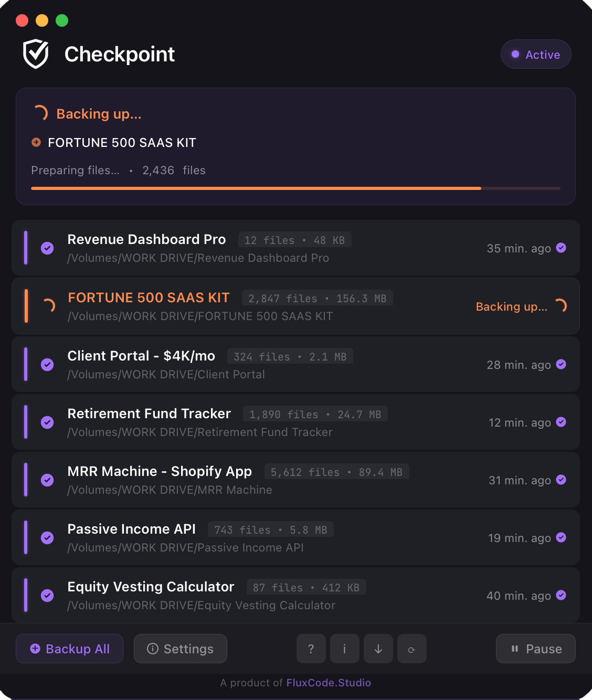Open FluxCode.Studio link in footer
The height and width of the screenshot is (700, 592).
tap(329, 683)
